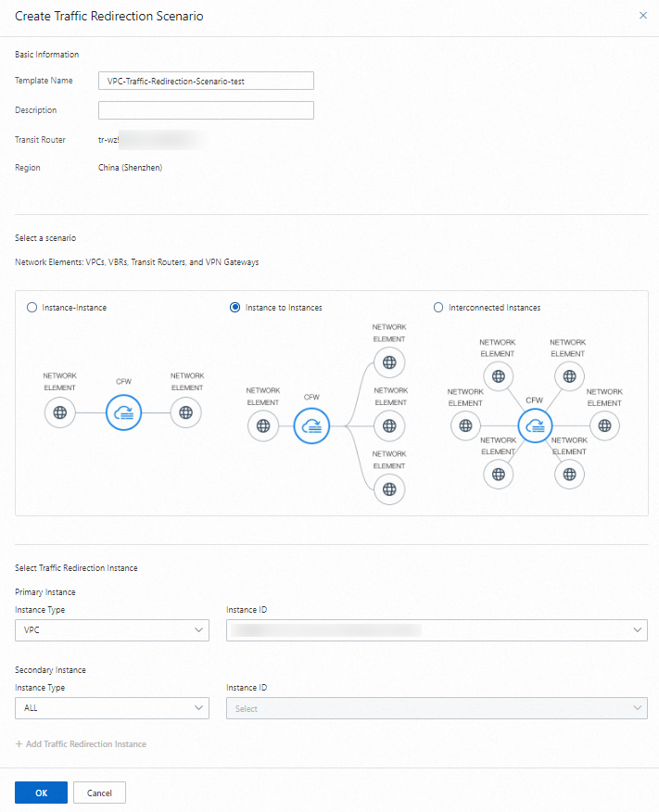Open the Secondary Instance Type dropdown showing ALL
The width and height of the screenshot is (659, 812).
(x=111, y=707)
